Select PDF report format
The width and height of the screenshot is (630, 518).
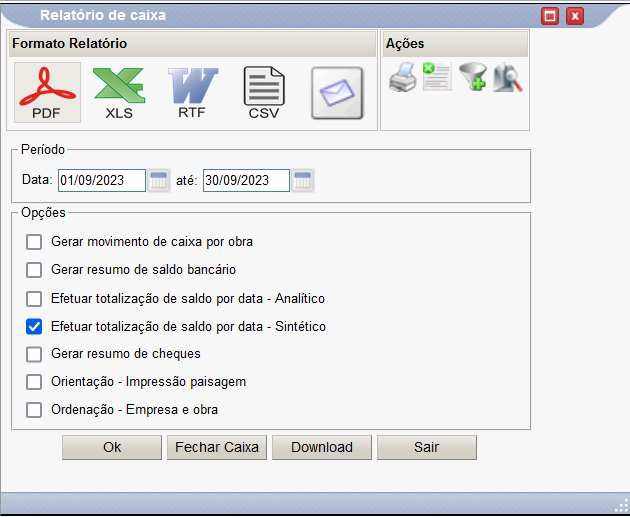point(47,92)
